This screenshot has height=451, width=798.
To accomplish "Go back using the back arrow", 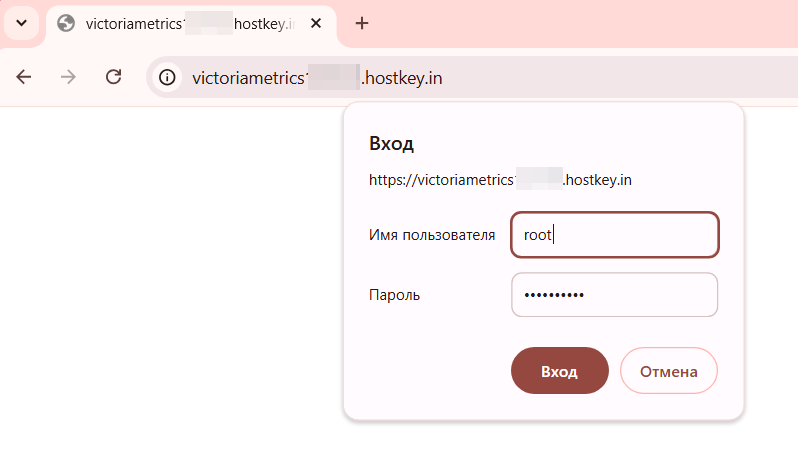I will [24, 77].
